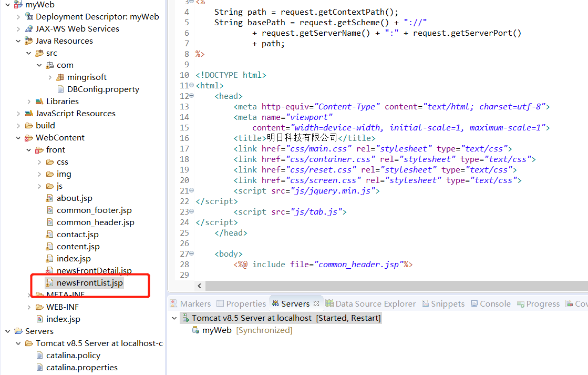The image size is (588, 375).
Task: Click the WebContent folder icon
Action: click(29, 138)
